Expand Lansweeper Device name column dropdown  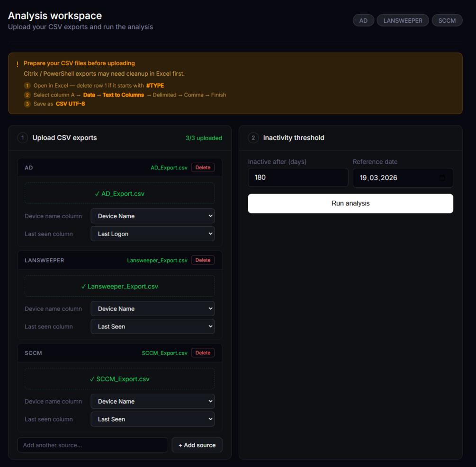[x=153, y=309]
